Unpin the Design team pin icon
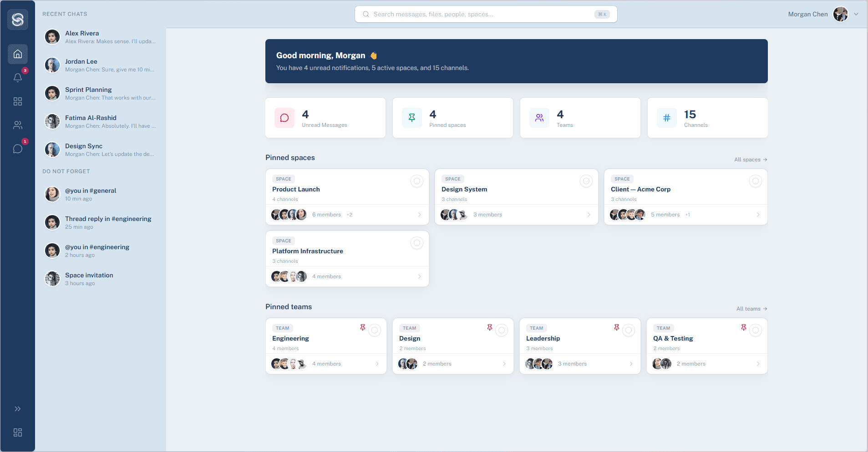 pyautogui.click(x=490, y=327)
